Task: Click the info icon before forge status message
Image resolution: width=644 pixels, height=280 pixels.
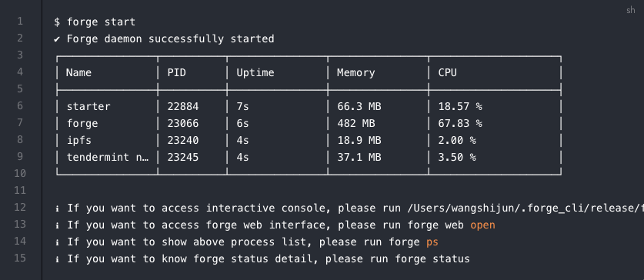Action: click(x=57, y=259)
